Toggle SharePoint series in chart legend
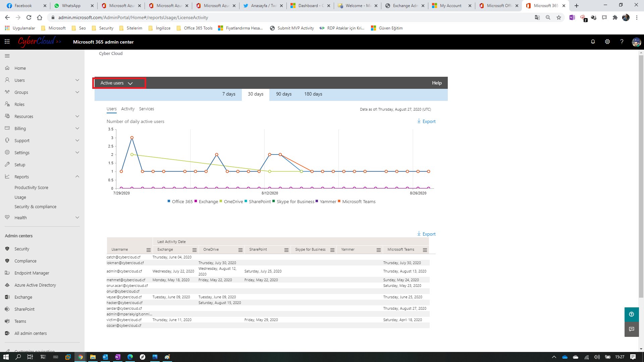This screenshot has height=362, width=644. 258,201
